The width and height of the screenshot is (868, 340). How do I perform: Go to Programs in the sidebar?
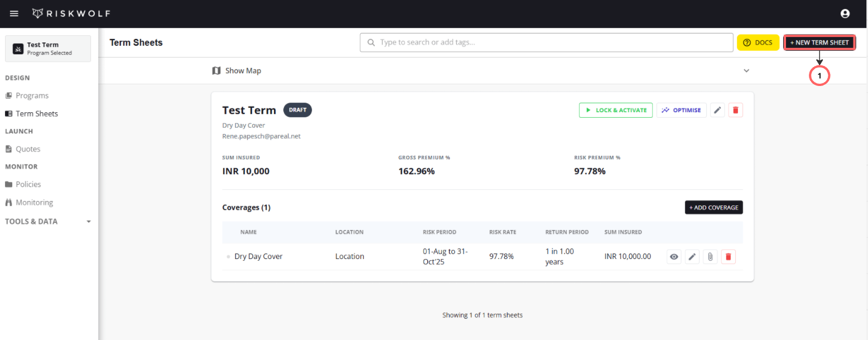point(32,95)
